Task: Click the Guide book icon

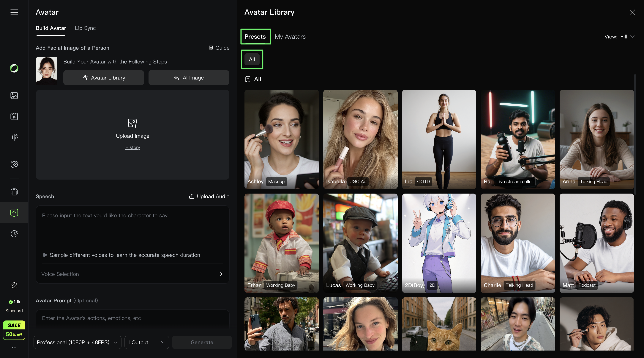Action: [x=211, y=48]
